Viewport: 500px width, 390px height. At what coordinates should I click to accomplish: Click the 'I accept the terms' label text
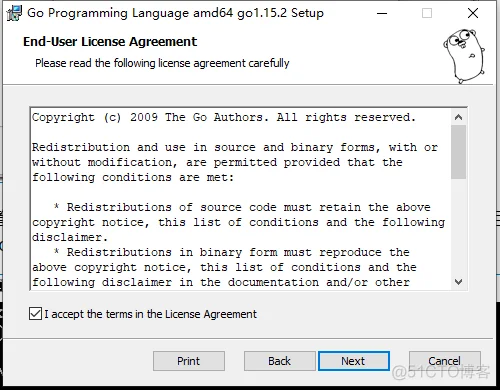coord(151,314)
